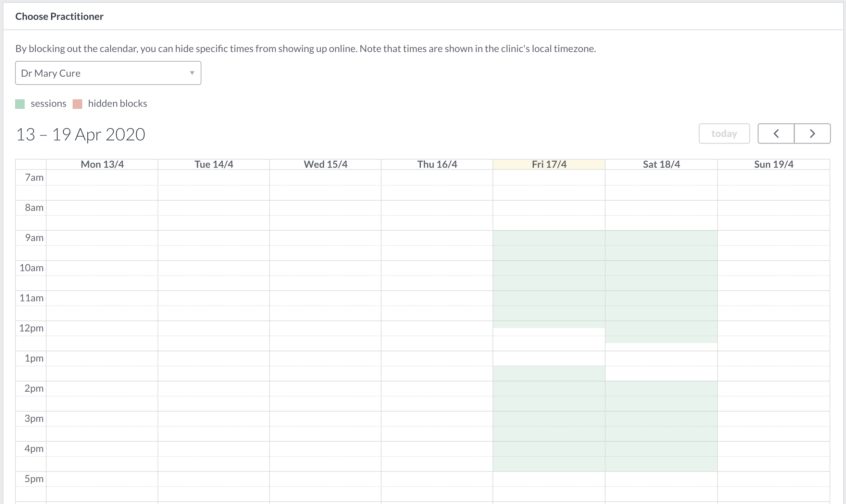Select the Mon 13/4 column header
Image resolution: width=846 pixels, height=504 pixels.
[x=102, y=164]
